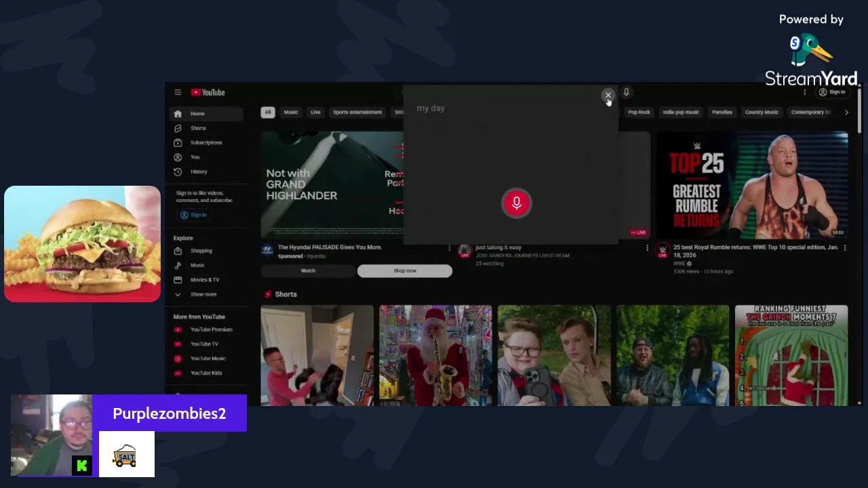Click the YouTube logo
Screen dimensions: 868x488
pyautogui.click(x=208, y=92)
